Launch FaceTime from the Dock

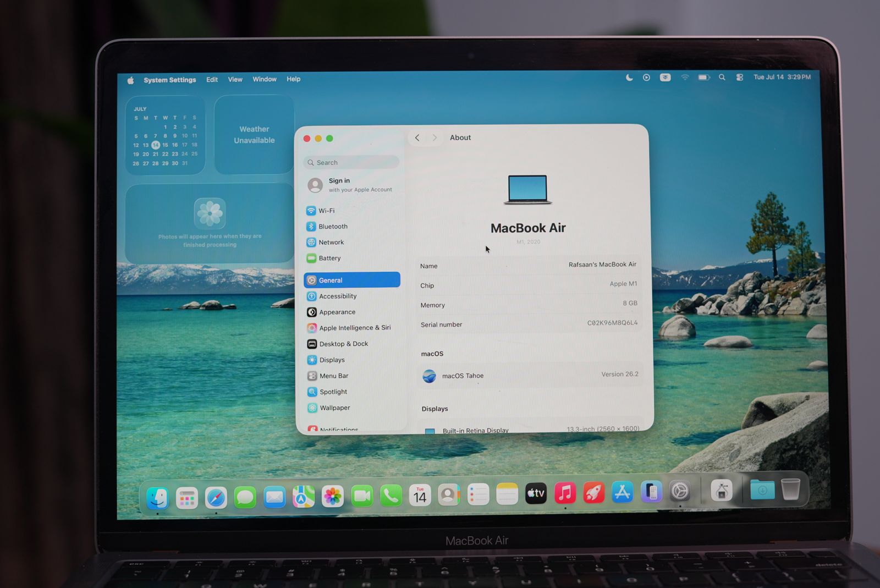click(362, 497)
